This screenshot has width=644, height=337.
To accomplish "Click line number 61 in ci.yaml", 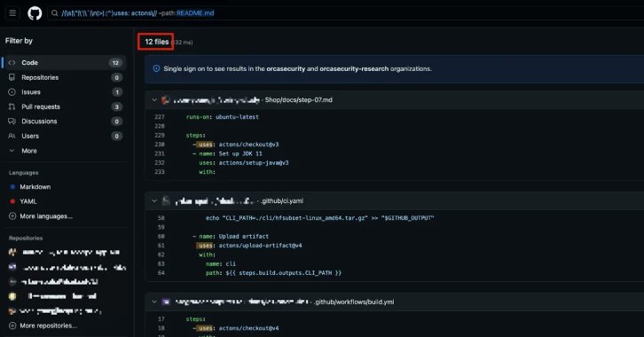I will click(x=161, y=246).
